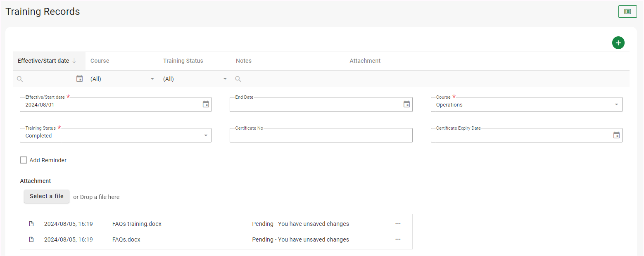644x256 pixels.
Task: Open the End Date calendar picker
Action: [x=406, y=104]
